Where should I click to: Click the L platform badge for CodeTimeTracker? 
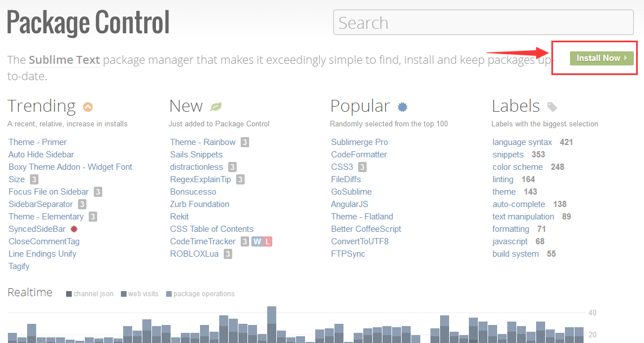pyautogui.click(x=267, y=241)
